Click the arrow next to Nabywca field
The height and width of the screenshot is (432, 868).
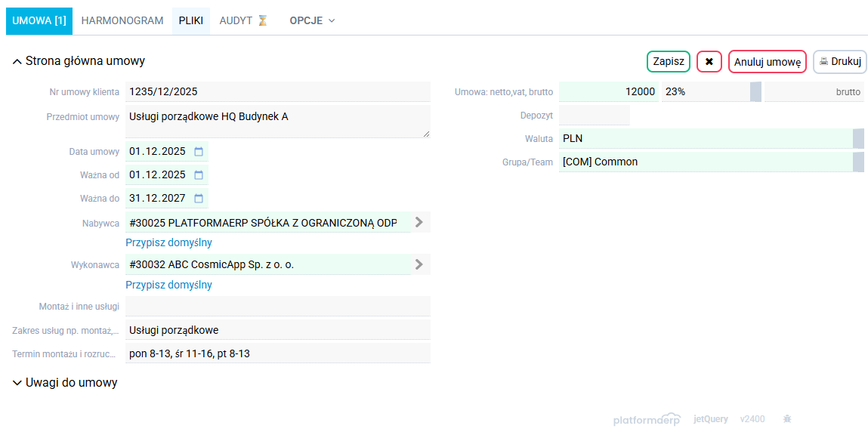[x=419, y=223]
